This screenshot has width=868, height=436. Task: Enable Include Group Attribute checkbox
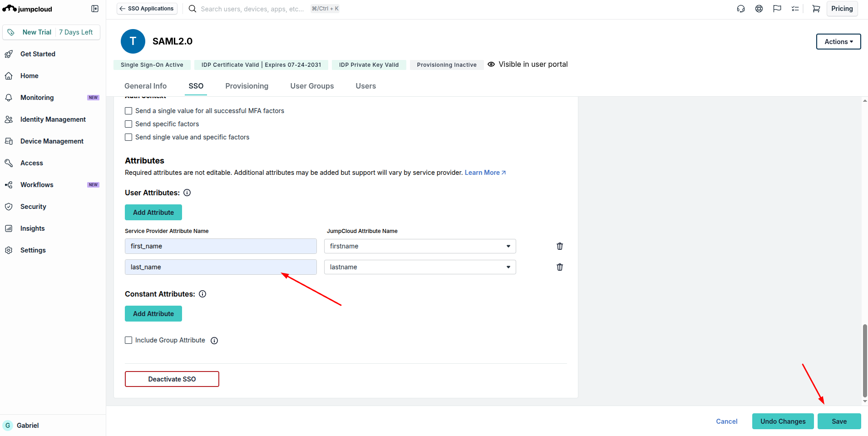coord(128,340)
